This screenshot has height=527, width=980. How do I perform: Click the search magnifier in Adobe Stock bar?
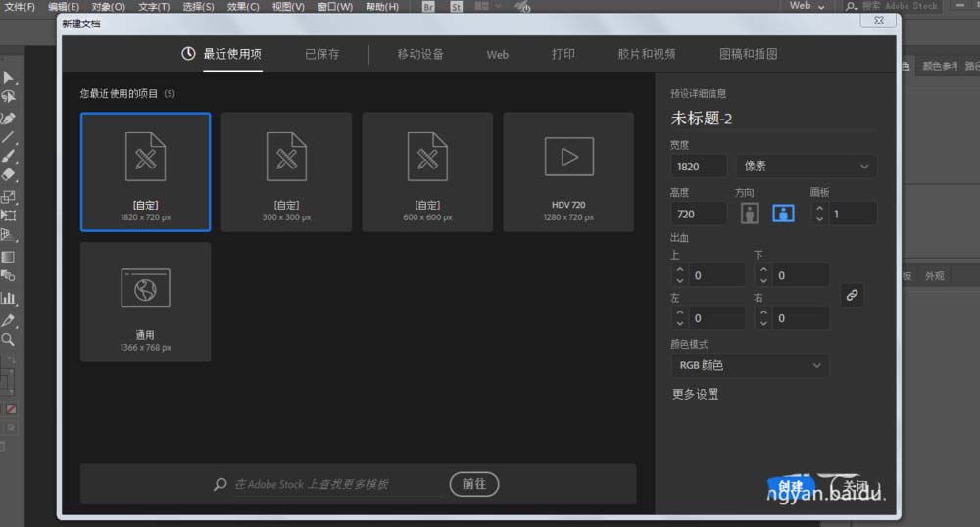220,484
